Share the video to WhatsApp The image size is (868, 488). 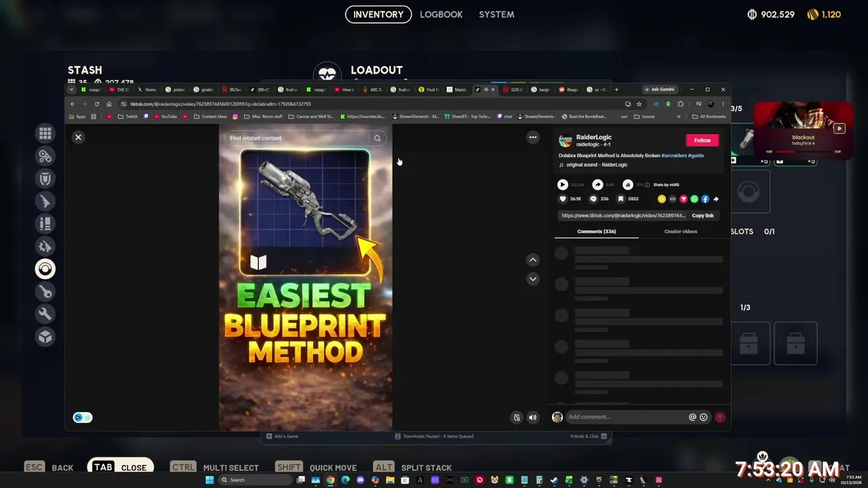pyautogui.click(x=694, y=199)
